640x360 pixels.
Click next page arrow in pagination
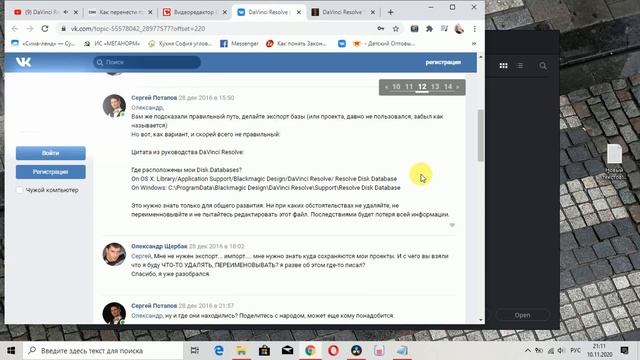(458, 87)
